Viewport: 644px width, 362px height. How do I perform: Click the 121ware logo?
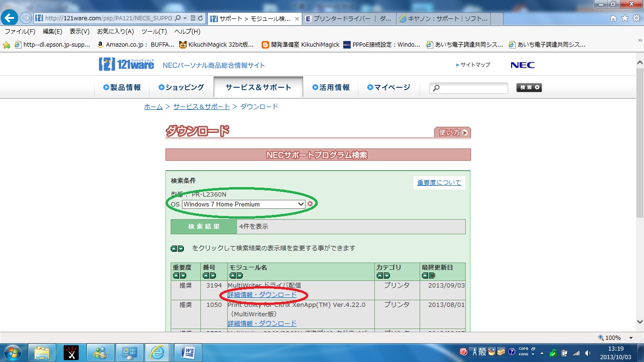(126, 64)
